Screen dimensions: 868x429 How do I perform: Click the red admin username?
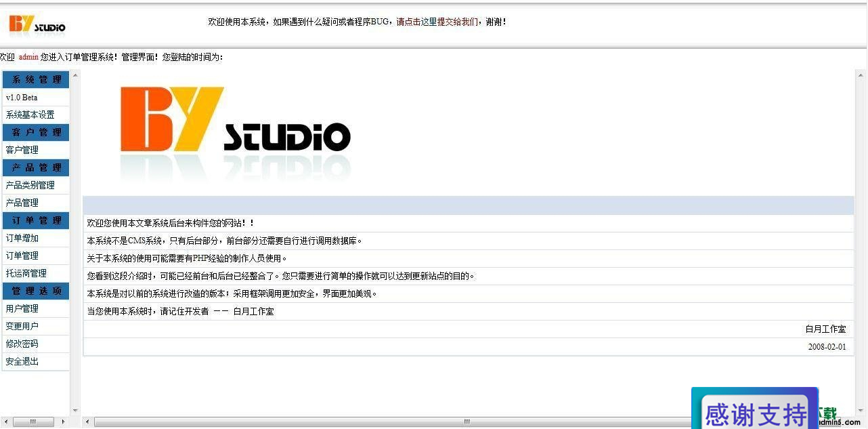click(x=28, y=57)
